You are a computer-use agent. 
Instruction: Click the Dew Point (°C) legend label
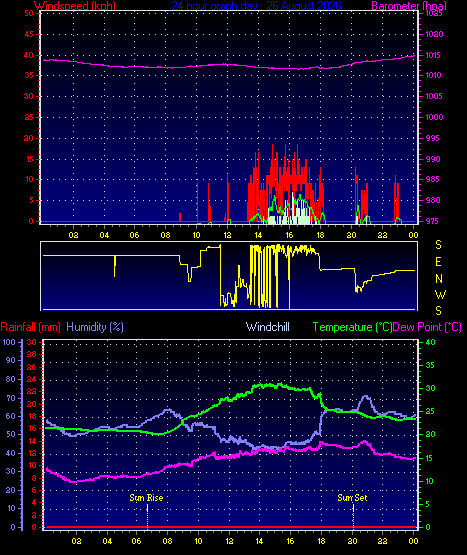click(x=427, y=327)
